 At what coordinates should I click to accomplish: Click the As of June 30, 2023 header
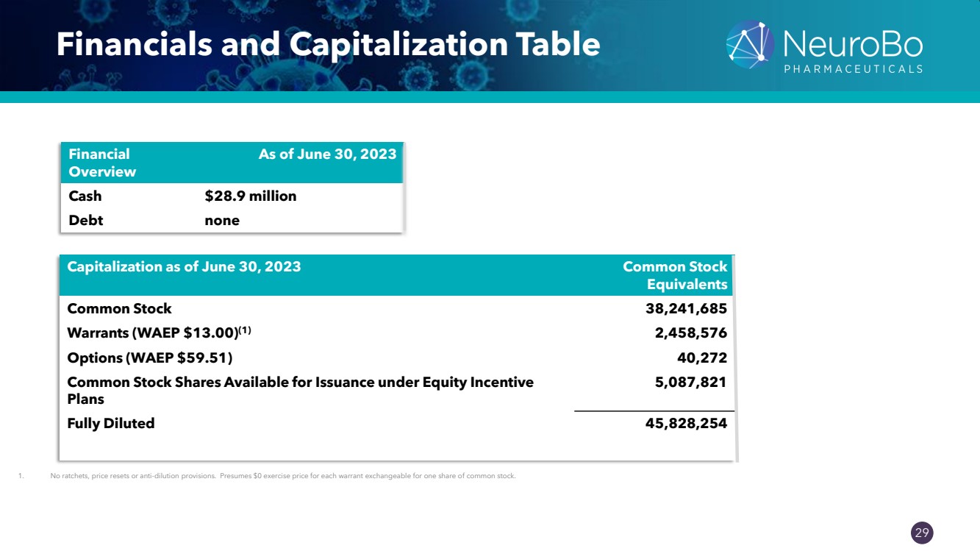(x=327, y=154)
